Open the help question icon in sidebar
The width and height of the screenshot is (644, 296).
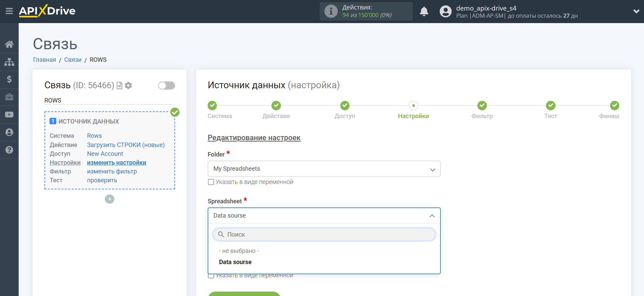9,150
